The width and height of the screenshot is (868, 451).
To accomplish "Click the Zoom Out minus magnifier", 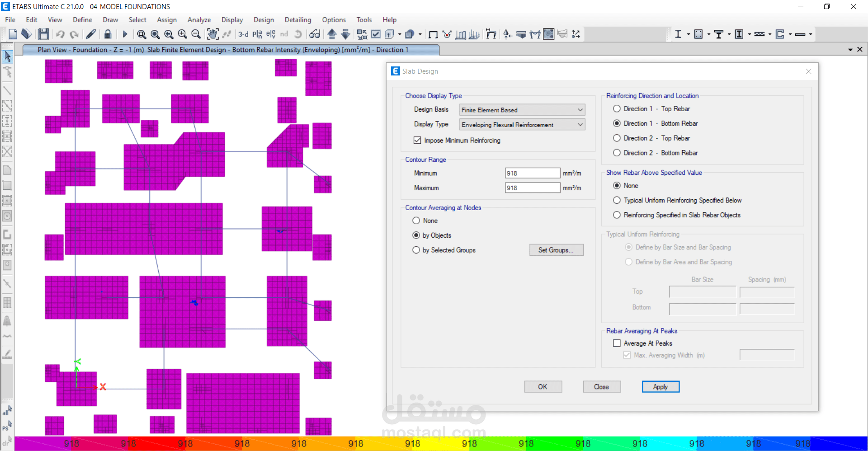I will click(196, 34).
